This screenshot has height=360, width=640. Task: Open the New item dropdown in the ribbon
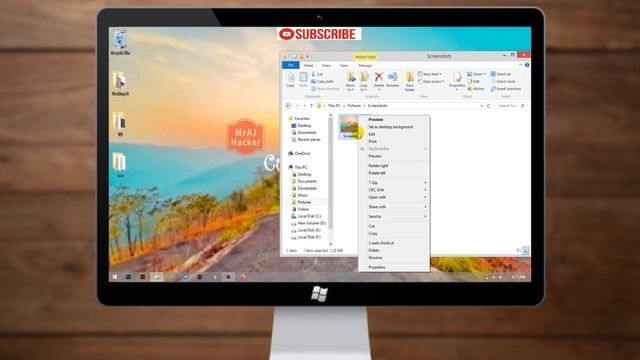click(429, 74)
